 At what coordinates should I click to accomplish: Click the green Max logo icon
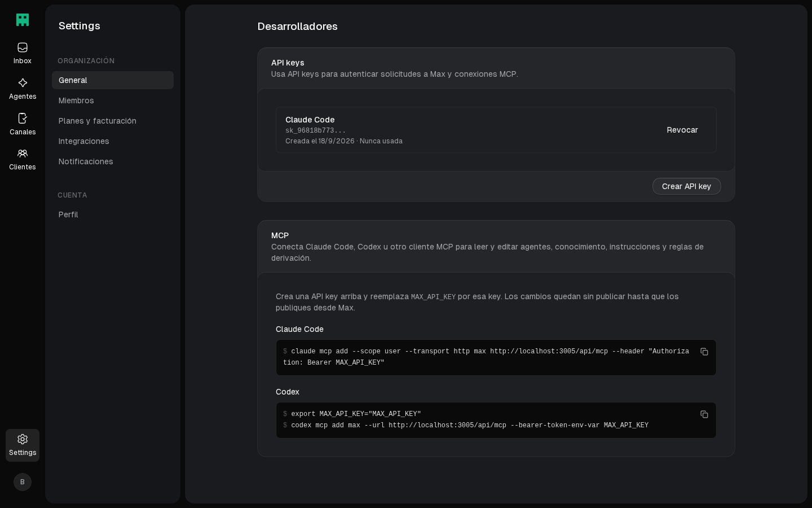coord(23,20)
